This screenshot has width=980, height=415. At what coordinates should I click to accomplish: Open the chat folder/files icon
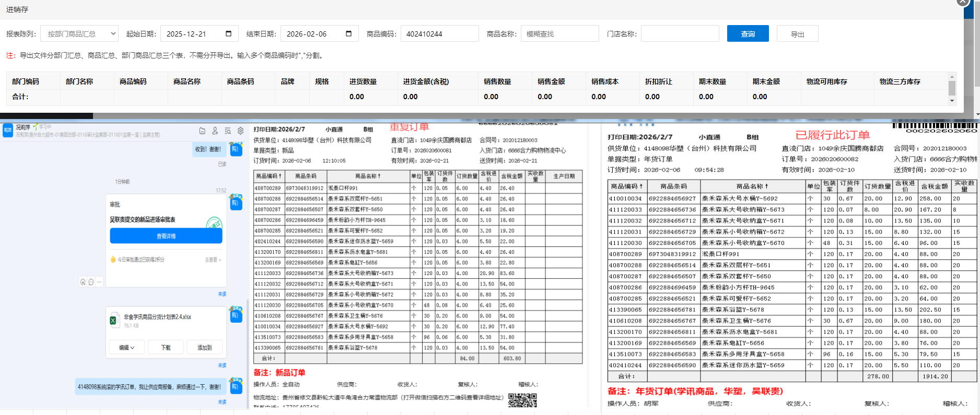coord(202,131)
